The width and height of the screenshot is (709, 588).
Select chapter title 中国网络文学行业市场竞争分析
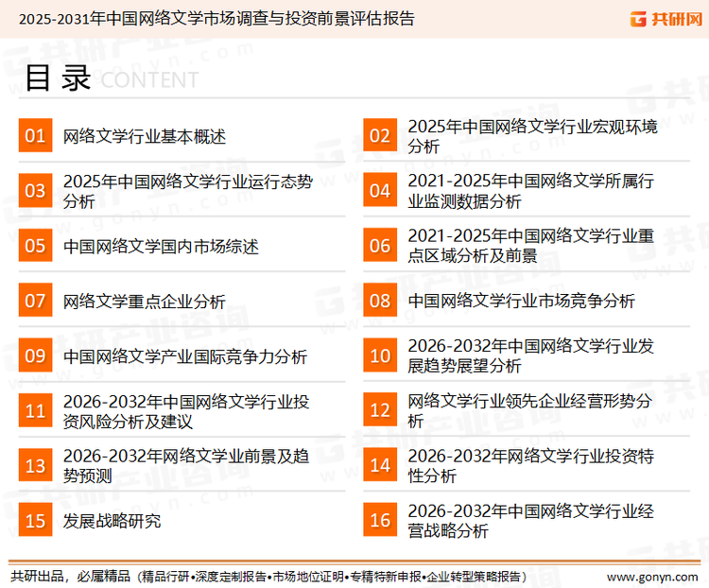[x=521, y=301]
